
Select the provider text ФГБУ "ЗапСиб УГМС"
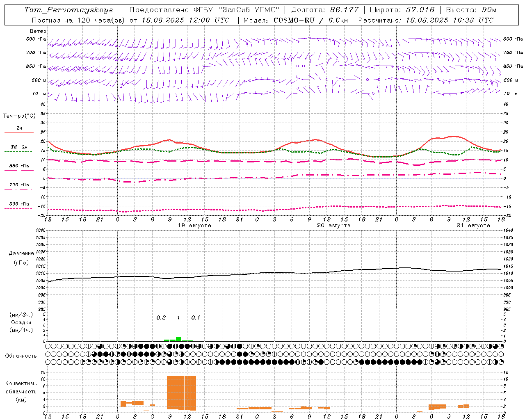point(236,10)
